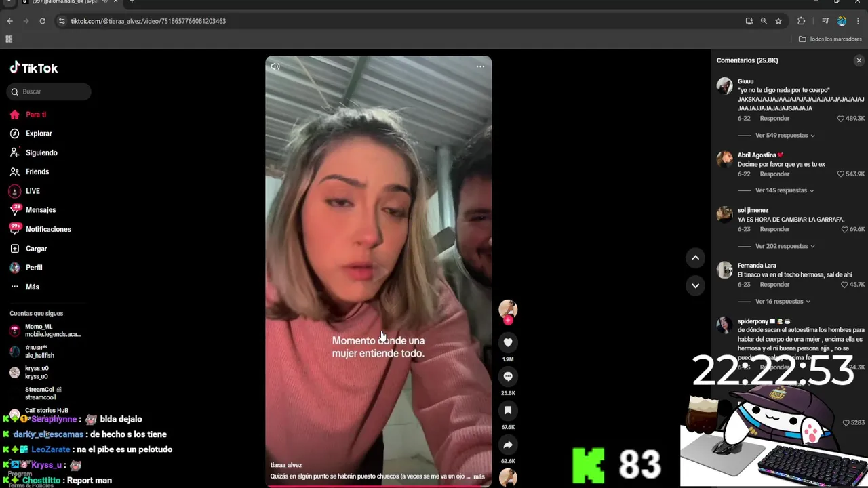Like the video with heart icon

[508, 342]
